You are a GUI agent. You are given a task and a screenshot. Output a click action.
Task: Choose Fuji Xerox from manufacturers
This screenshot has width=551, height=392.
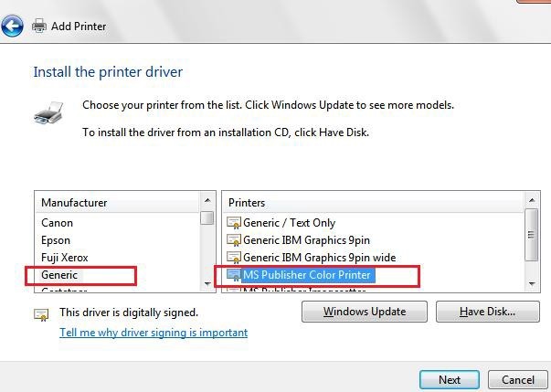[64, 257]
